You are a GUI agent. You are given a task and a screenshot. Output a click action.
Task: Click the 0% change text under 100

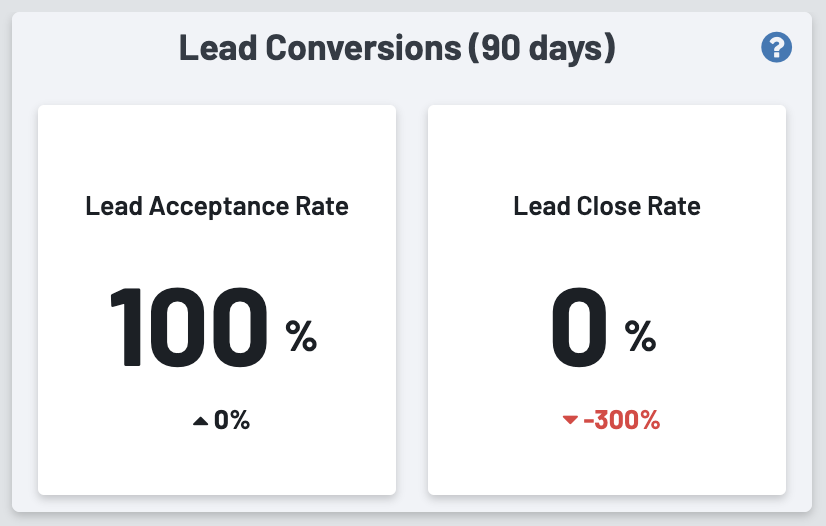pyautogui.click(x=231, y=420)
